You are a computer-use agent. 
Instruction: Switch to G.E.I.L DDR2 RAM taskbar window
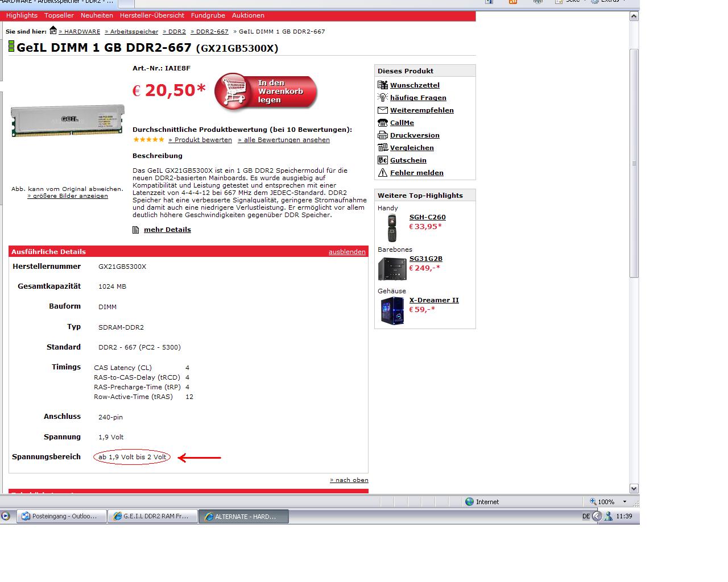click(x=152, y=517)
